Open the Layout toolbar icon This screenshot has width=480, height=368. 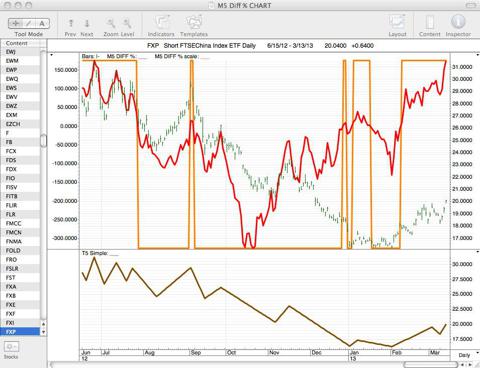click(x=397, y=22)
